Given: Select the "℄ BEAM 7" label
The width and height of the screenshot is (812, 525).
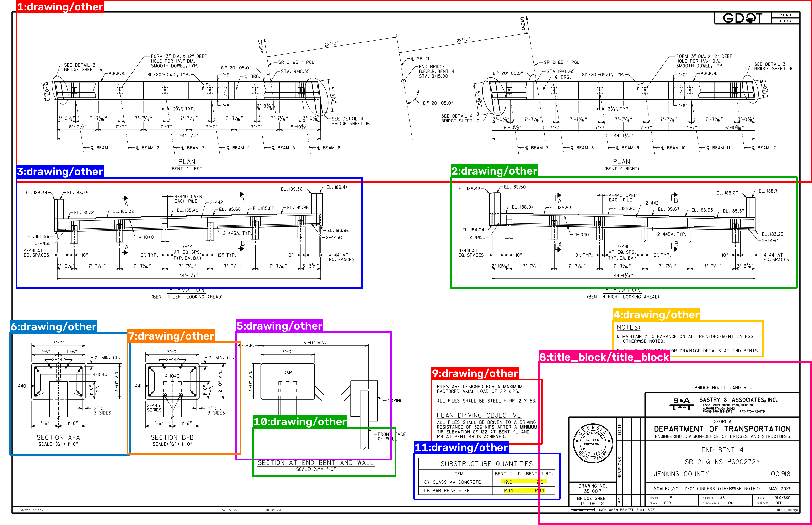Looking at the screenshot, I should pos(537,148).
